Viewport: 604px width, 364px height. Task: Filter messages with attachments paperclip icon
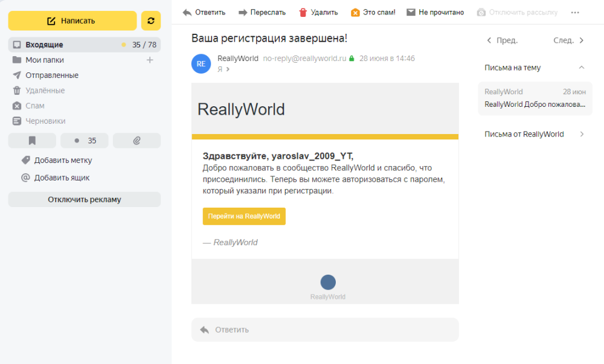click(137, 141)
